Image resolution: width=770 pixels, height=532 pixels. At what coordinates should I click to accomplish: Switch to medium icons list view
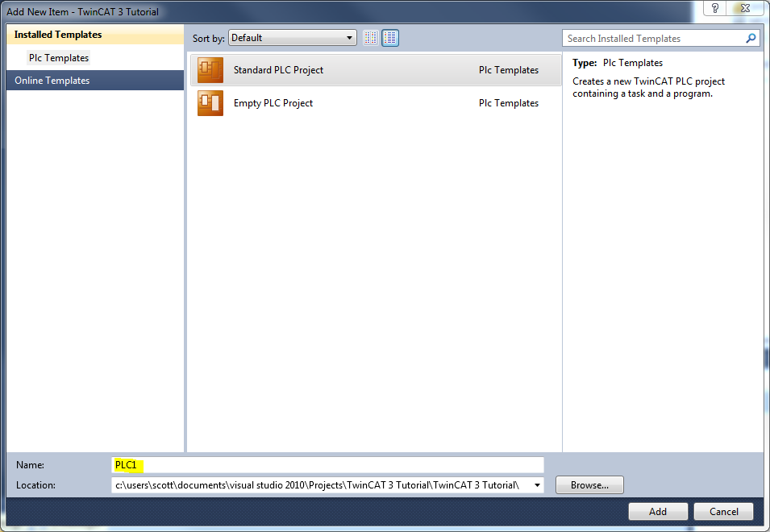[390, 38]
